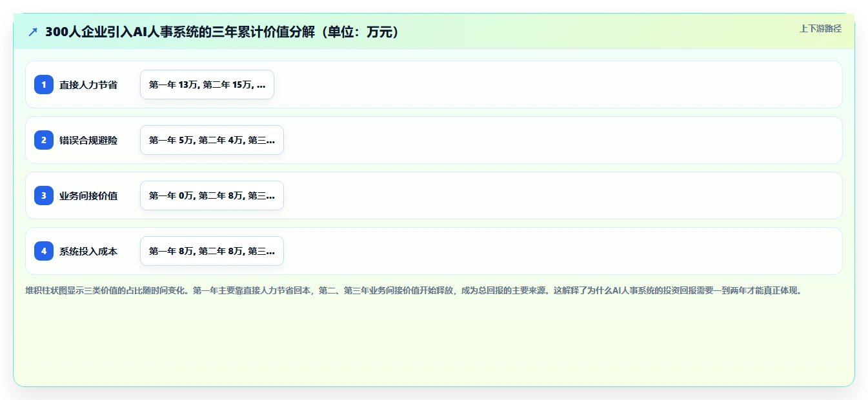This screenshot has width=868, height=400.
Task: Select step number 1 badge
Action: point(44,85)
